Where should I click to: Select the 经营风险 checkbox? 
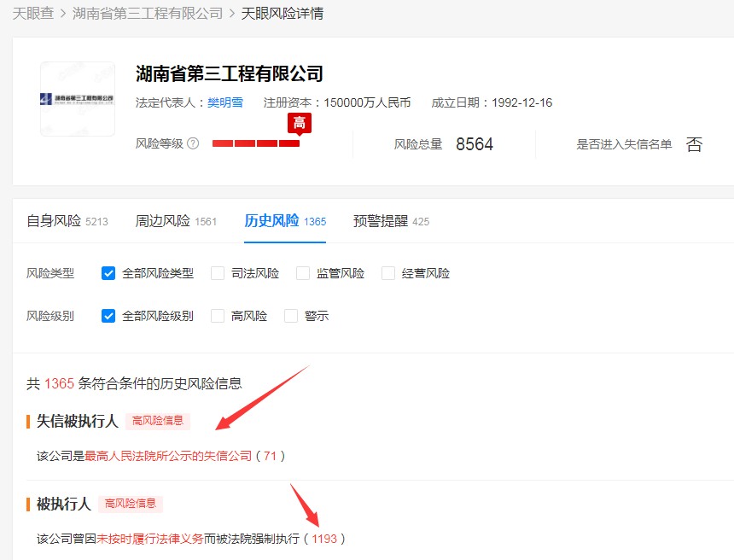coord(388,273)
